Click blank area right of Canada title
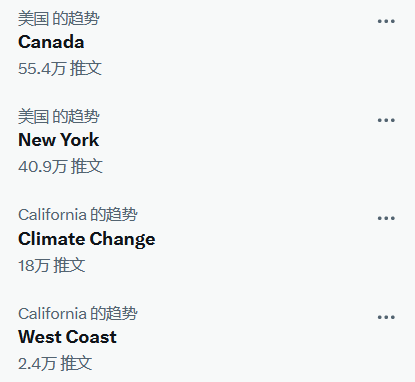This screenshot has height=382, width=415. pos(227,42)
